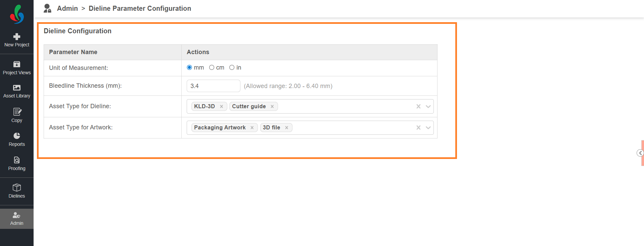Select the Admin menu in sidebar
Image resolution: width=644 pixels, height=246 pixels.
(x=17, y=218)
